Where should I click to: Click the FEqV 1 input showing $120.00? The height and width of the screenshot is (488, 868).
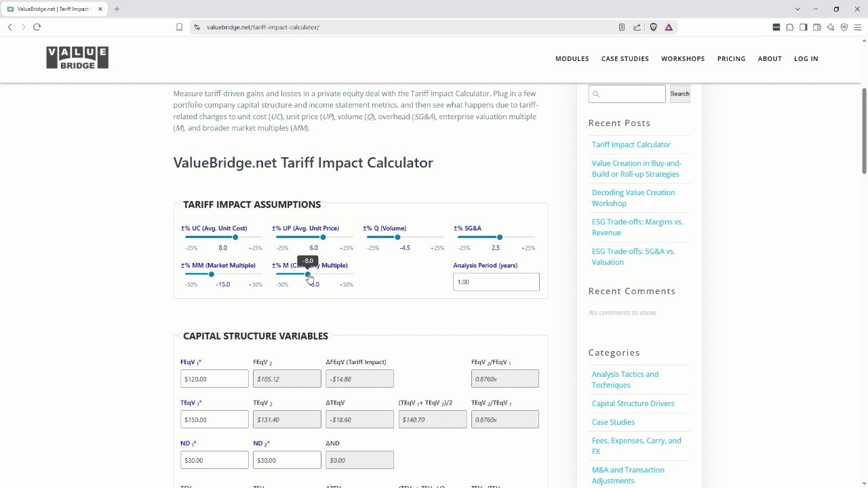(214, 379)
